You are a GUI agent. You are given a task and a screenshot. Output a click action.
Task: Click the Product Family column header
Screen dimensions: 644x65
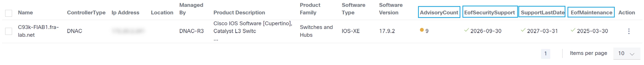coord(310,9)
